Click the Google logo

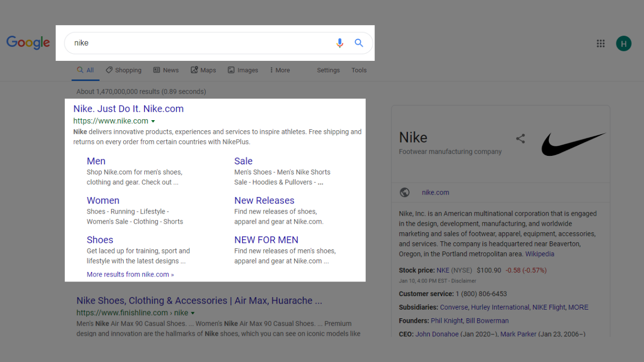click(x=28, y=43)
